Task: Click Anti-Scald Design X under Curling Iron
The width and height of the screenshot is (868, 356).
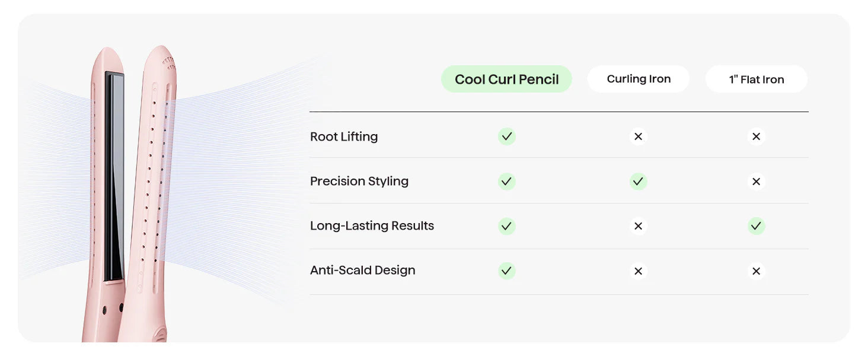Action: (x=638, y=271)
